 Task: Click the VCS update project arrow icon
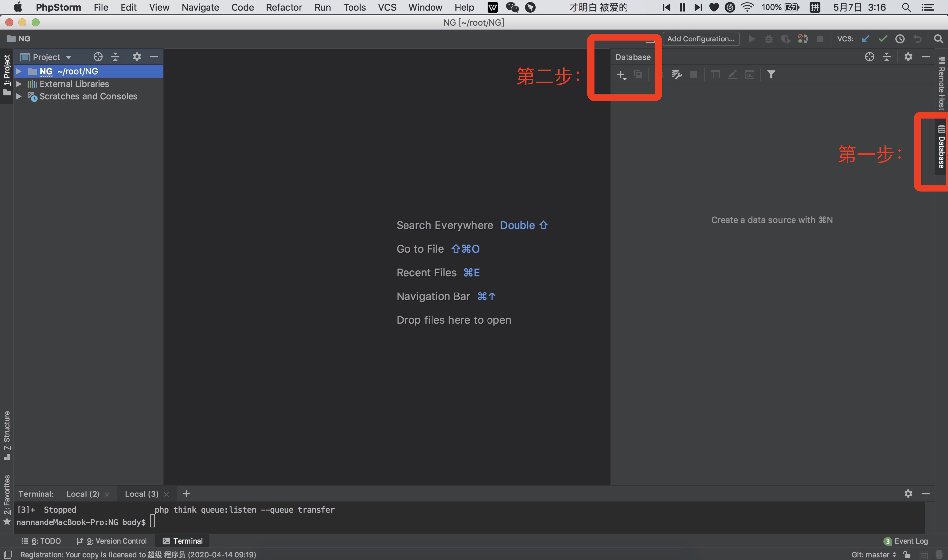tap(865, 39)
